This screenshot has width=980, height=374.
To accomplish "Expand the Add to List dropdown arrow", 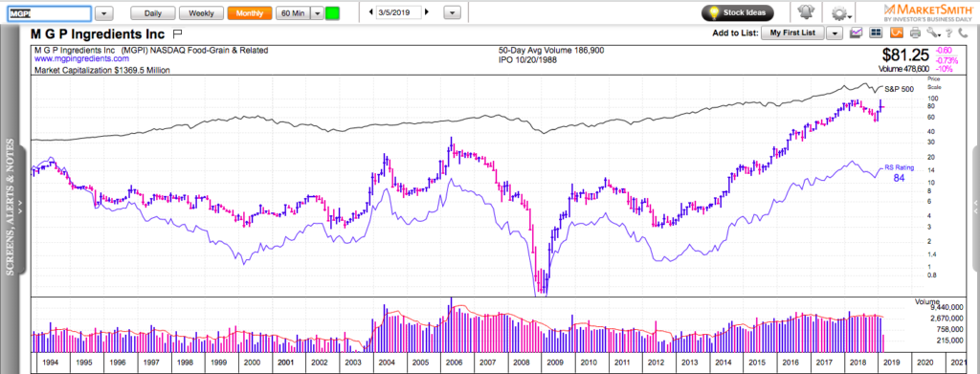I will point(835,33).
